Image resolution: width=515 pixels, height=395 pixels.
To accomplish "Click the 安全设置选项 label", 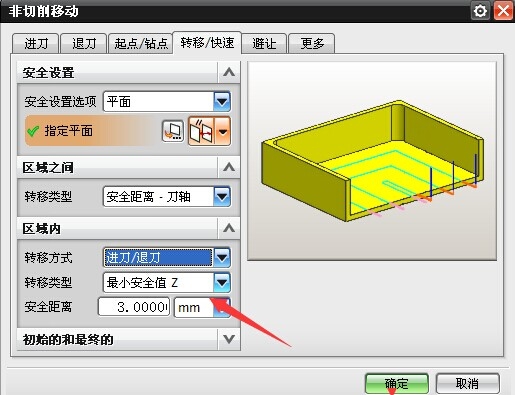I will [60, 101].
